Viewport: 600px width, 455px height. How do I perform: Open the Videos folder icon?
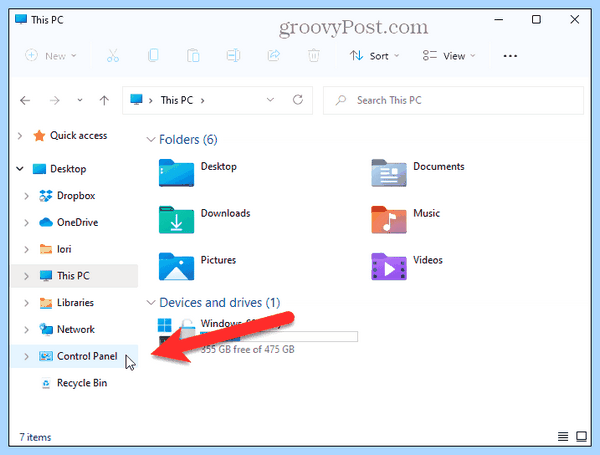389,267
